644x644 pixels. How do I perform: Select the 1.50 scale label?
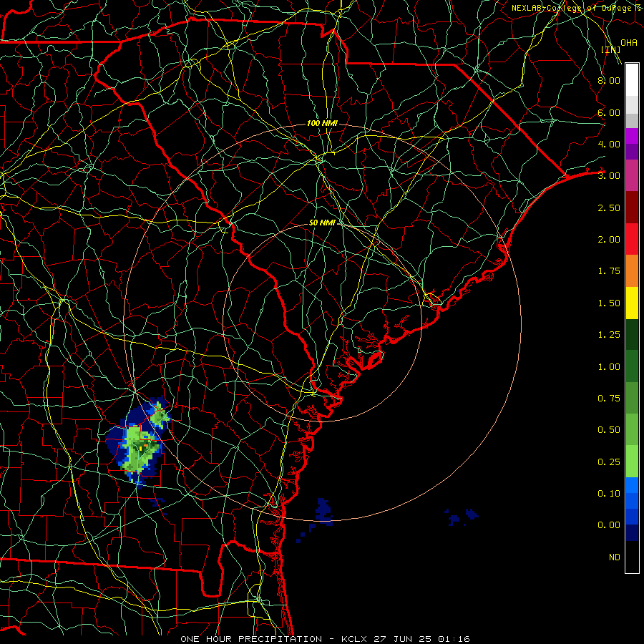click(609, 303)
